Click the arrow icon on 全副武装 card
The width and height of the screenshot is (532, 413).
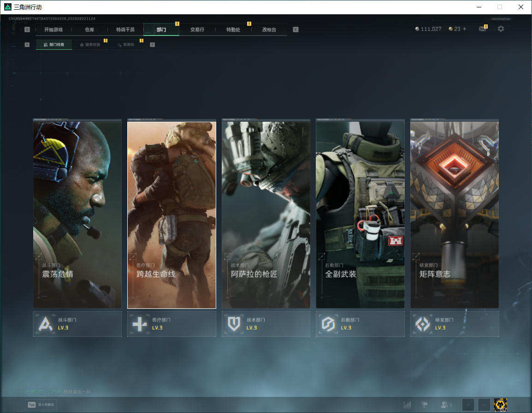[322, 256]
